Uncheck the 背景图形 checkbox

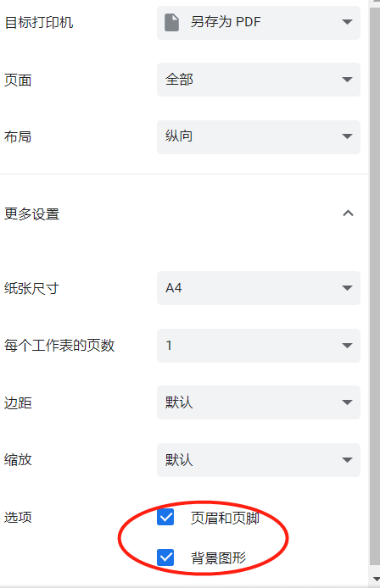[x=165, y=557]
